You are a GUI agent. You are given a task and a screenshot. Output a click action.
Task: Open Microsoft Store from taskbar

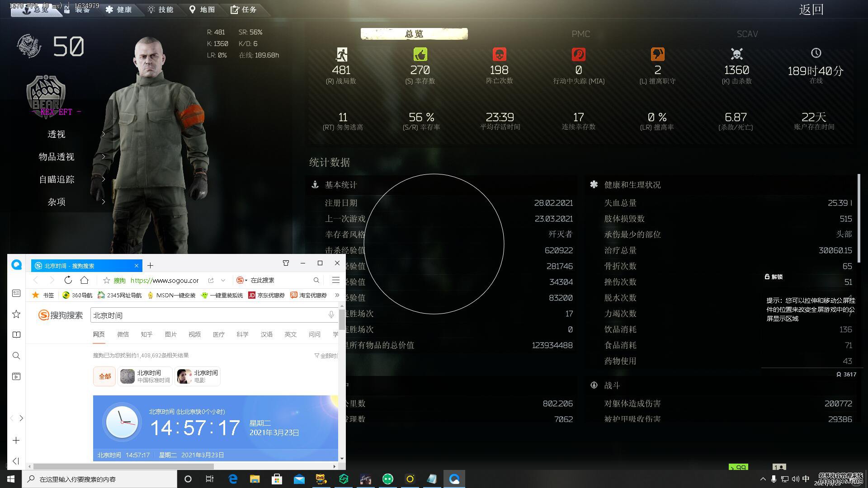point(277,479)
